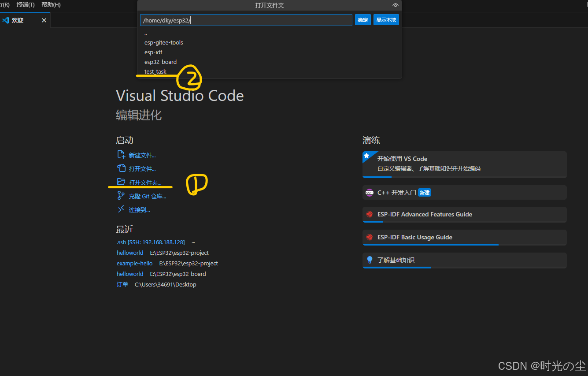Click the lightbulb icon on 了解基础知识 card
Image resolution: width=588 pixels, height=376 pixels.
pyautogui.click(x=370, y=261)
